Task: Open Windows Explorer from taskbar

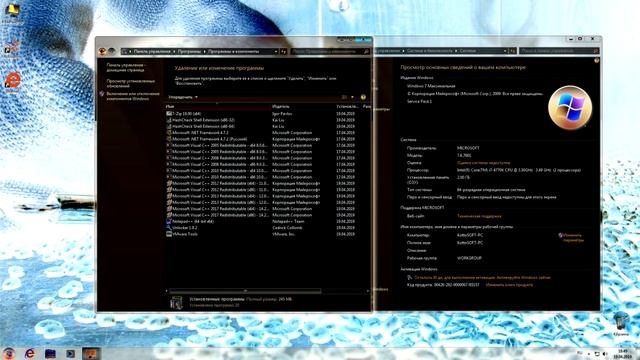Action: point(50,353)
